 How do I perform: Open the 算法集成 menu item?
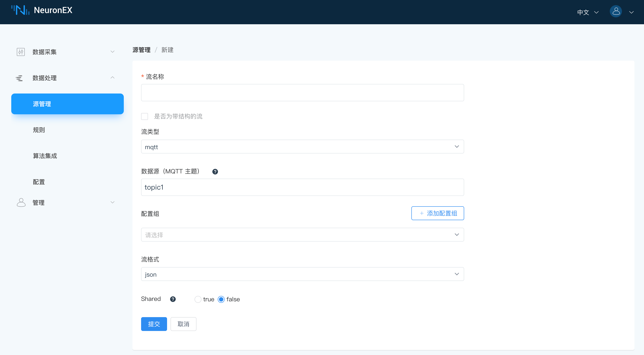pos(45,156)
